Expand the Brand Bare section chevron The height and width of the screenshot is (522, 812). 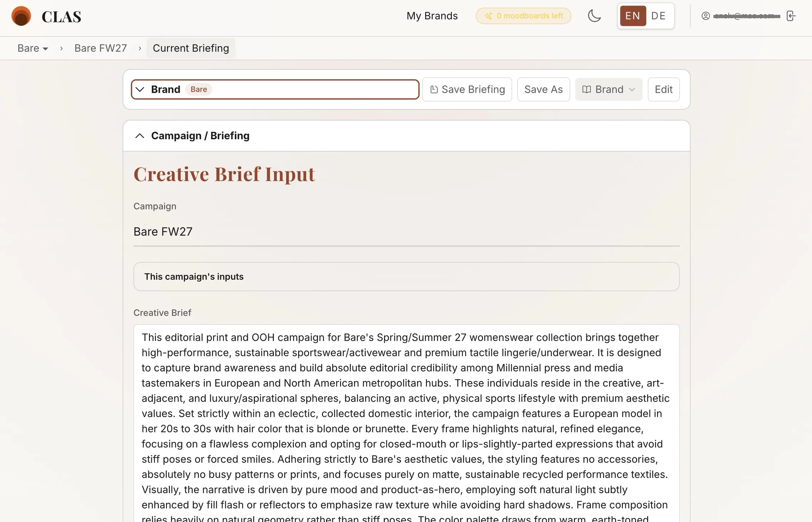(140, 89)
